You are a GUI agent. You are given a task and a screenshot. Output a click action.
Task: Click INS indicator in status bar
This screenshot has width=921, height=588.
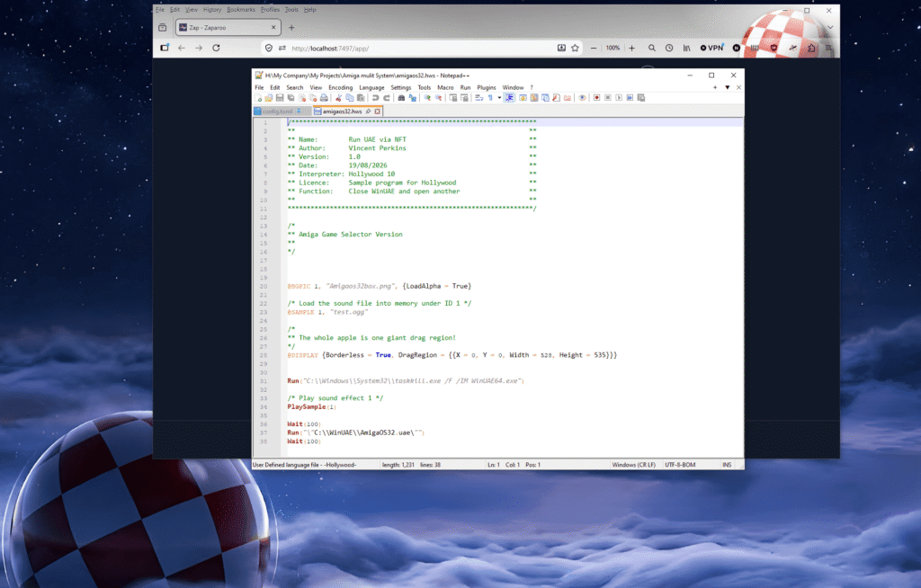727,465
